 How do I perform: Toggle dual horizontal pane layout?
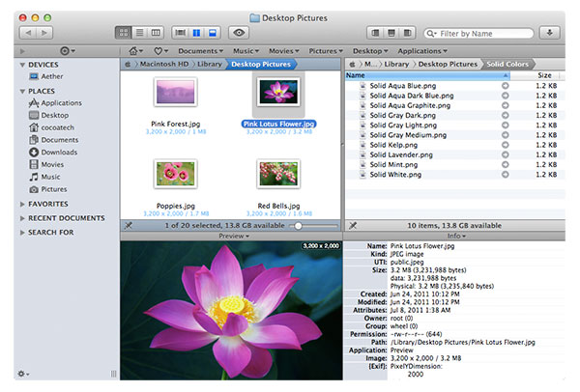tap(213, 33)
